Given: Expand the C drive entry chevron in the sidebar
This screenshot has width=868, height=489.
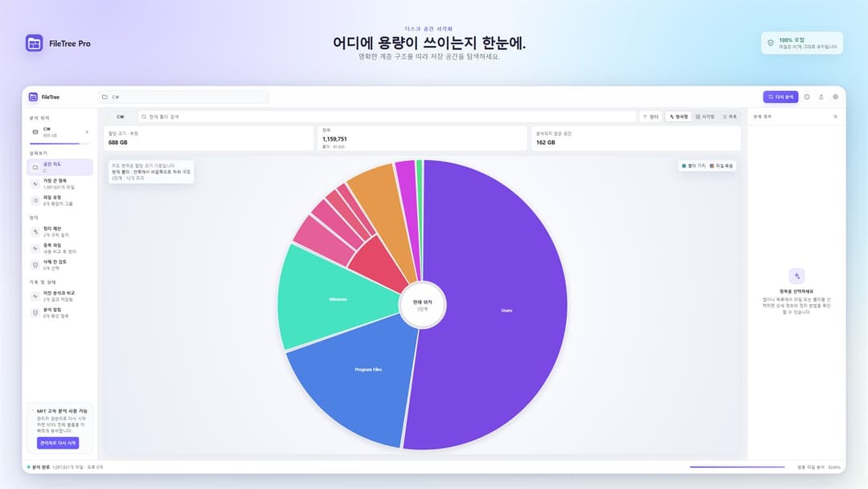Looking at the screenshot, I should (87, 133).
